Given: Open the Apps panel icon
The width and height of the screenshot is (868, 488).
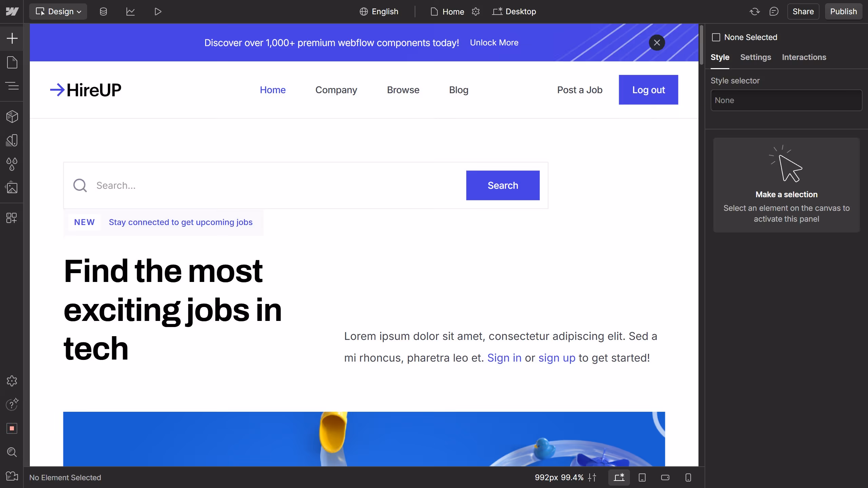Looking at the screenshot, I should 12,218.
